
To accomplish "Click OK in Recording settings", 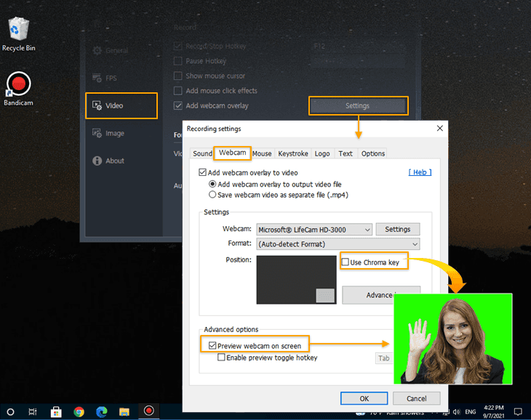I will point(364,398).
